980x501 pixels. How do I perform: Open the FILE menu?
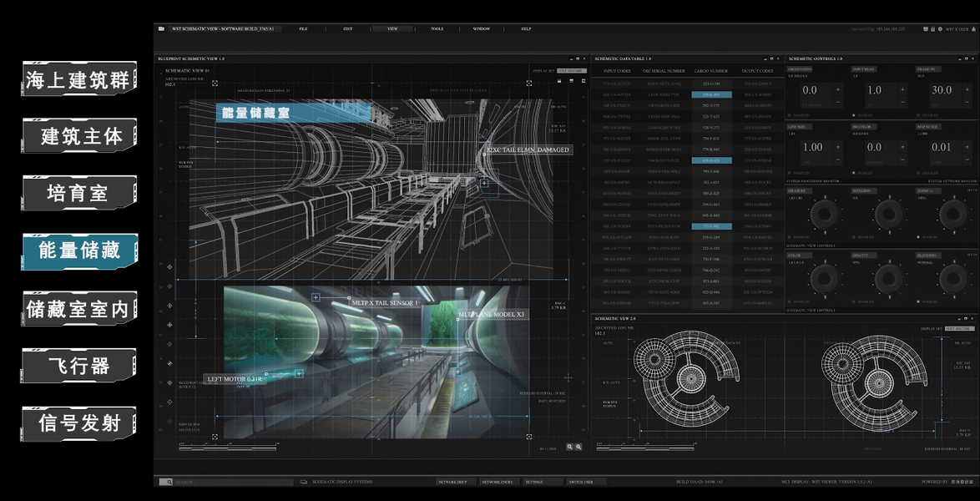[303, 28]
